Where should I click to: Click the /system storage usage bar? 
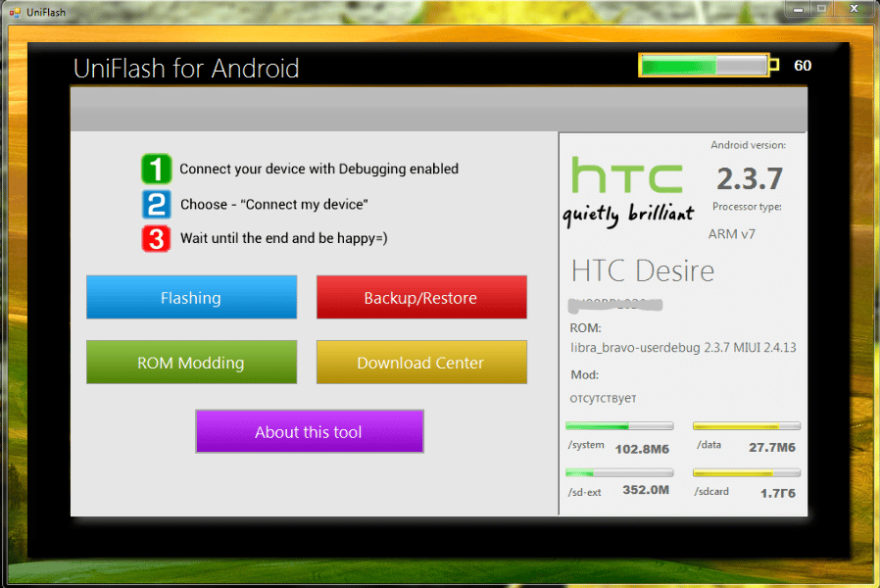[x=619, y=426]
